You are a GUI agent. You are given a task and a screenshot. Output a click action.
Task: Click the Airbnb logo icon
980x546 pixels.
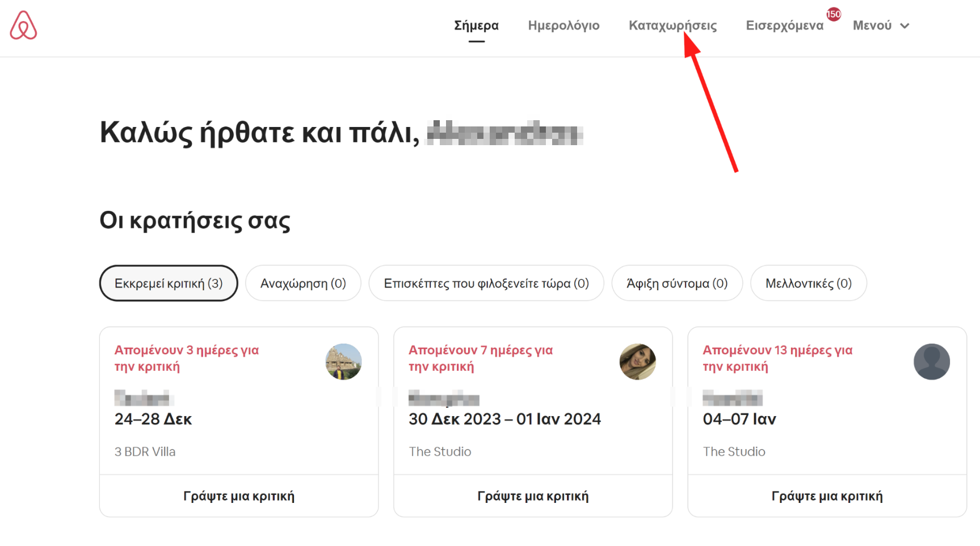click(23, 26)
